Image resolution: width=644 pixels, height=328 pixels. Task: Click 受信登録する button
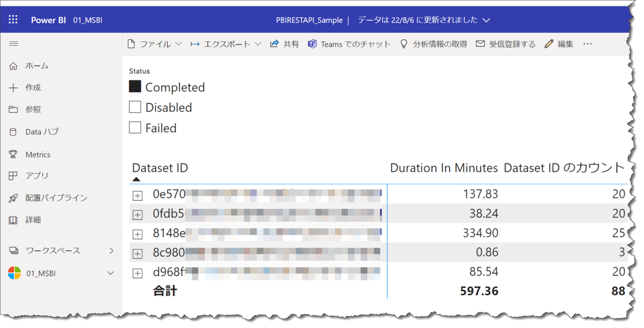tap(506, 44)
